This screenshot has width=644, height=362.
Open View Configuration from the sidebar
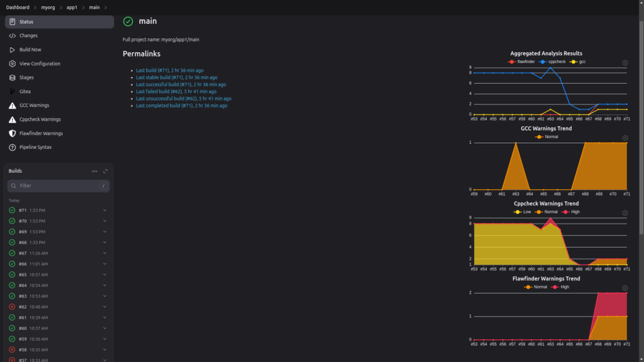(59, 63)
